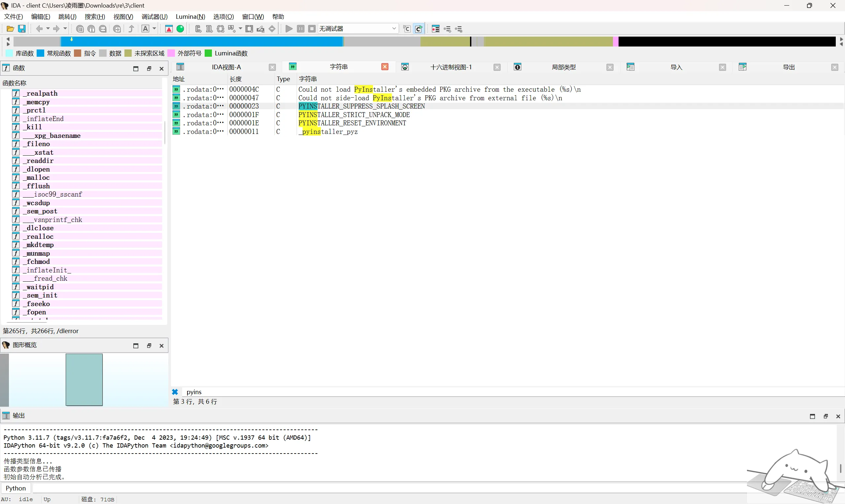Go forward with the right arrow
The image size is (845, 504).
point(56,29)
